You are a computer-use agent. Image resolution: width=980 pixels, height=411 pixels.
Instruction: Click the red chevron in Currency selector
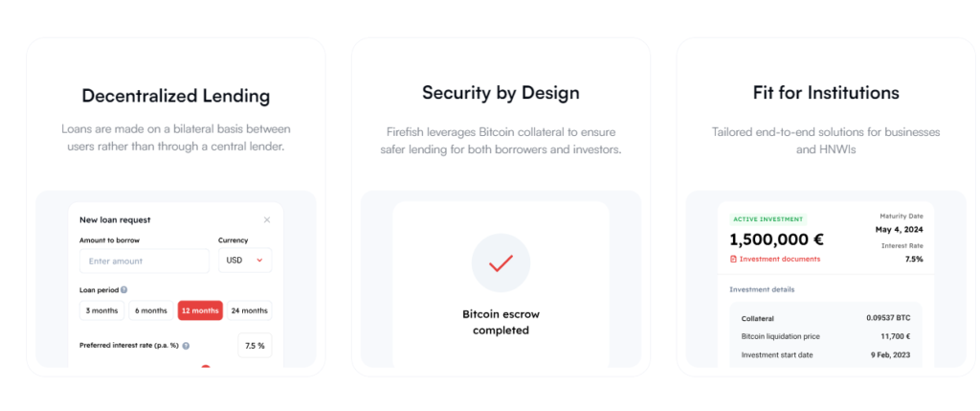tap(259, 261)
